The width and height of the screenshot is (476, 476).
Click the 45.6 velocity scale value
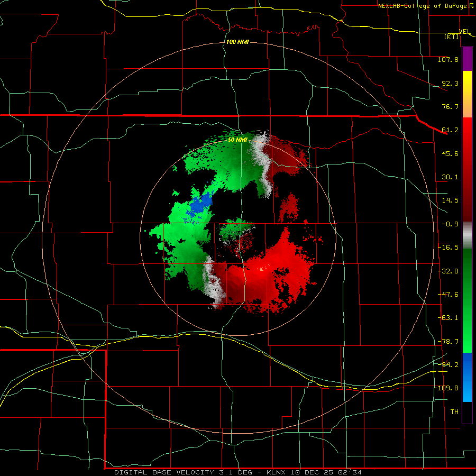(450, 153)
